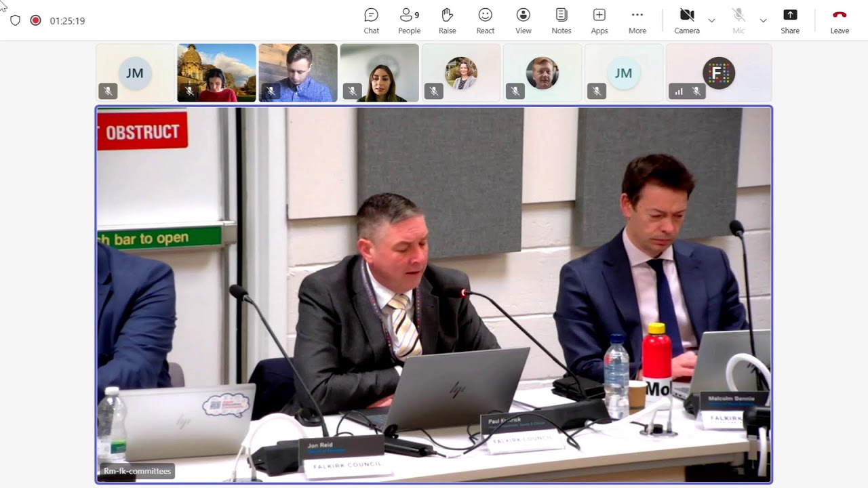Click signal strength icon on F tile
This screenshot has height=488, width=868.
click(x=678, y=91)
